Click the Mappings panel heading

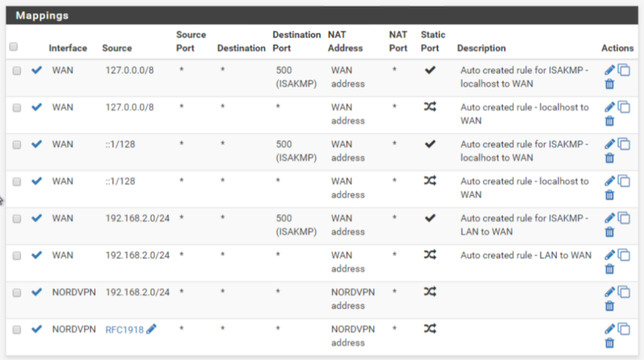tap(43, 15)
